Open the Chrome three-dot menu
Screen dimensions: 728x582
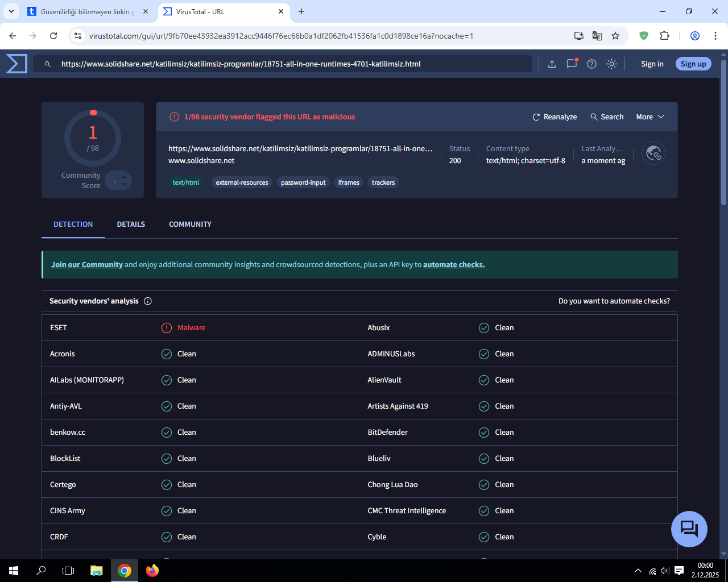pos(715,36)
